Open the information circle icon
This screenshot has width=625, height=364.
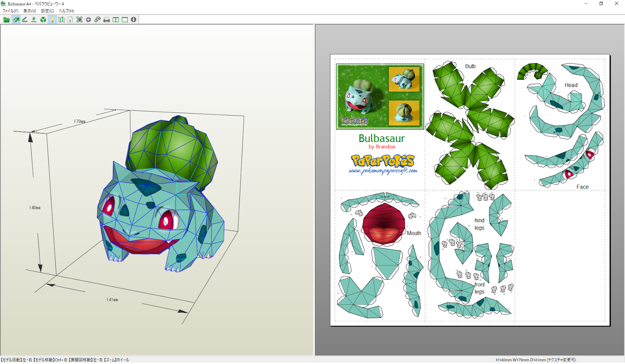click(x=134, y=20)
